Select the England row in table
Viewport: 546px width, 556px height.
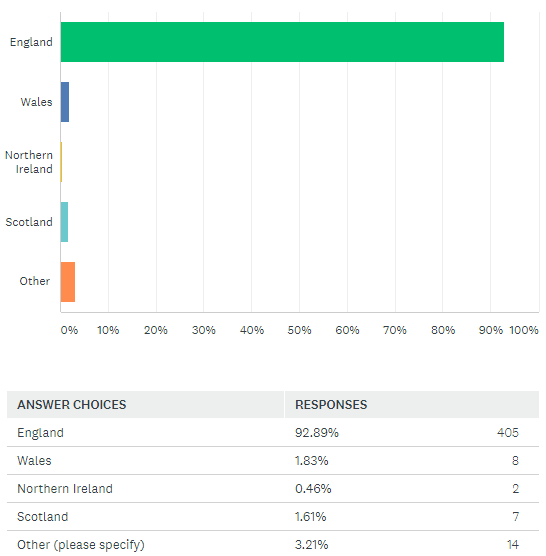tap(273, 433)
